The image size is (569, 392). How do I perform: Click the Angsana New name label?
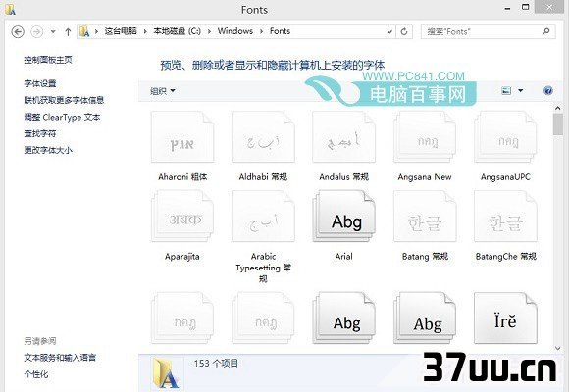pyautogui.click(x=425, y=177)
